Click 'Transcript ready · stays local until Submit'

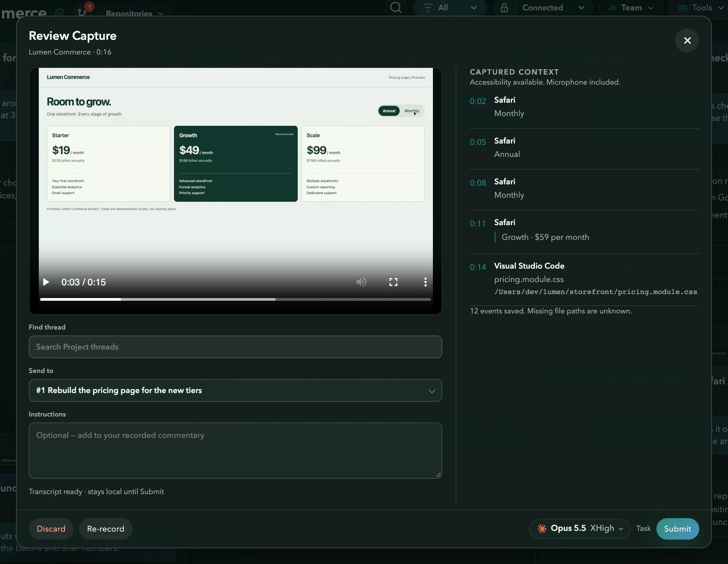tap(96, 491)
